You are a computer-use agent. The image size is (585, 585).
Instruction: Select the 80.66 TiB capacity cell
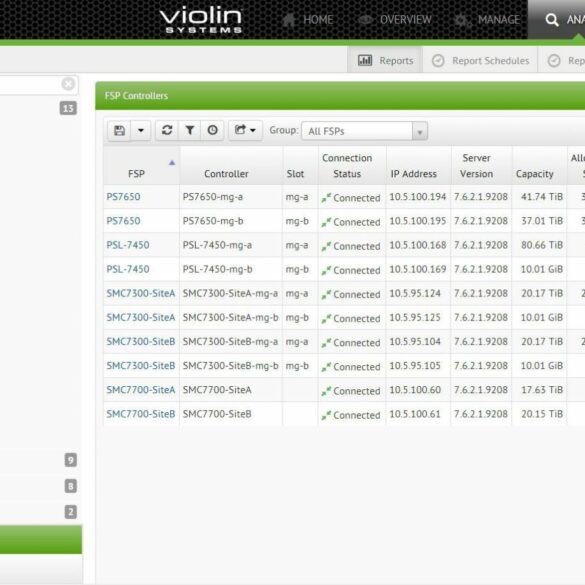(x=539, y=245)
